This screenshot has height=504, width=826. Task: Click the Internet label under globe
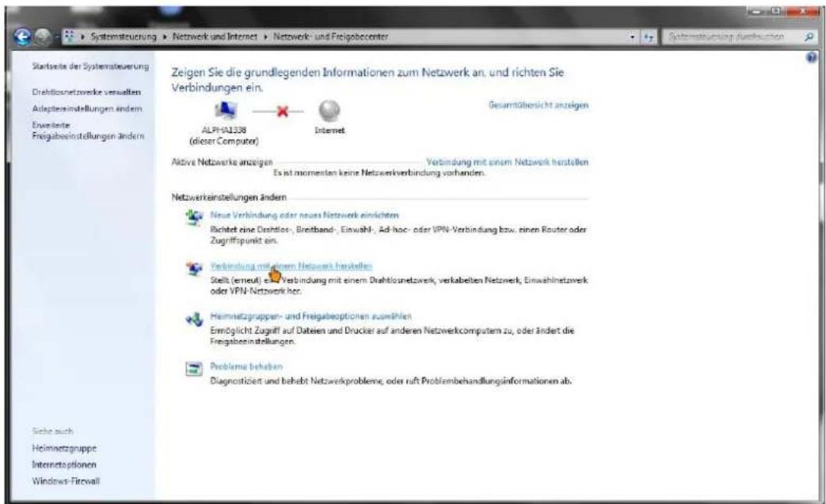pyautogui.click(x=329, y=130)
